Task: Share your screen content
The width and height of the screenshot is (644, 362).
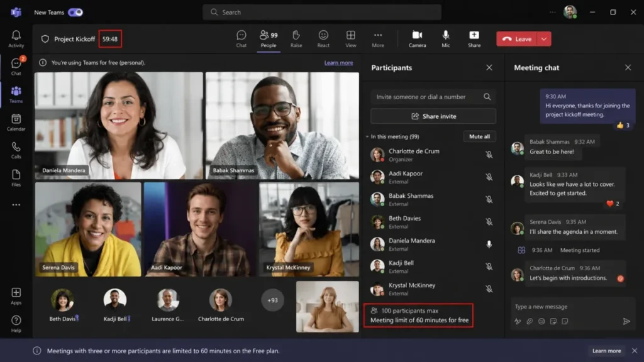Action: pos(474,39)
